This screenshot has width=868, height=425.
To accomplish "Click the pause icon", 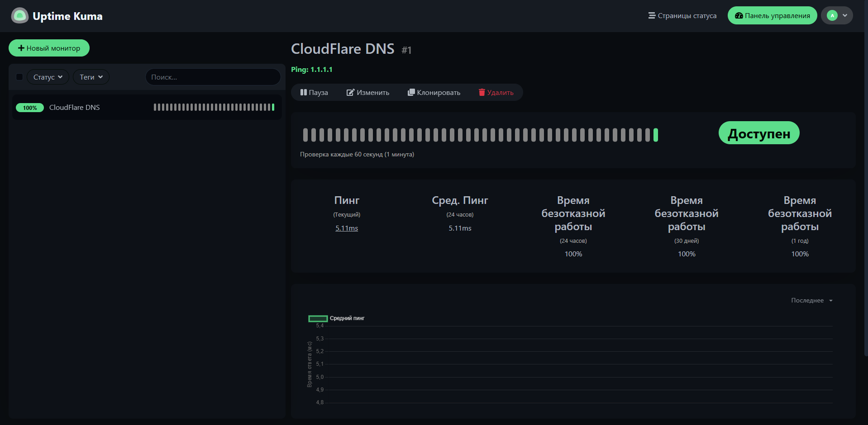I will point(304,92).
